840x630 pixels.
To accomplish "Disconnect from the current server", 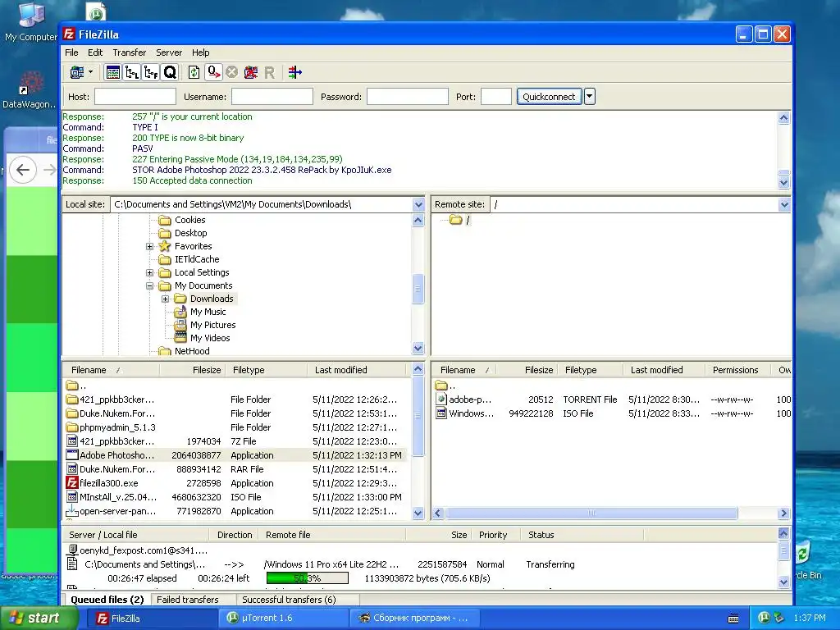I will pos(250,72).
